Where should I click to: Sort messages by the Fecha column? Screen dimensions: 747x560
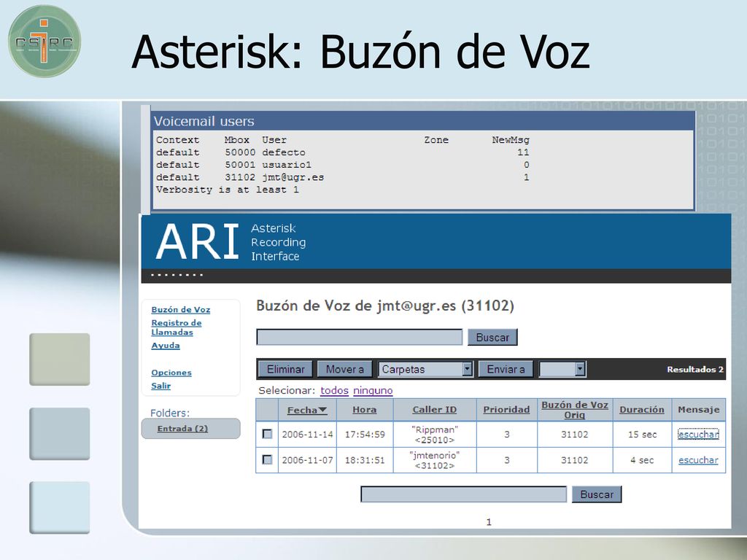[x=307, y=410]
